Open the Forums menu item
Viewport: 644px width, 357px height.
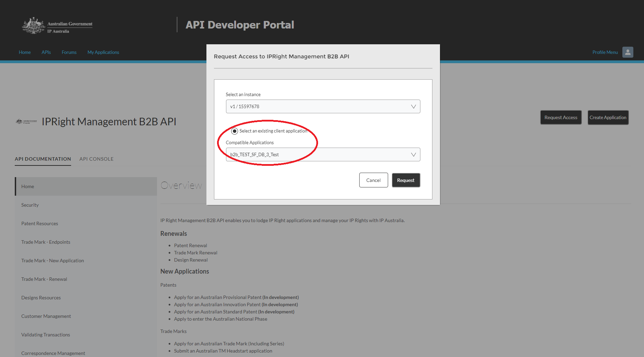69,52
